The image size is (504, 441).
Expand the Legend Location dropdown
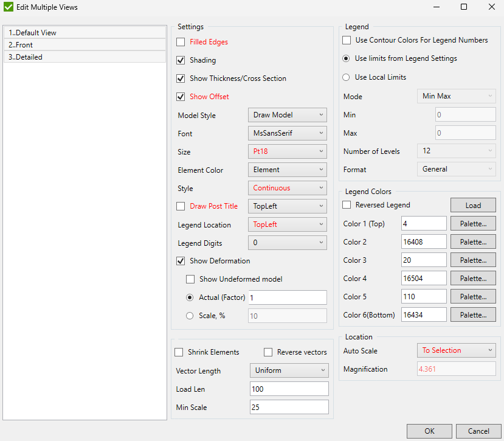click(x=287, y=224)
